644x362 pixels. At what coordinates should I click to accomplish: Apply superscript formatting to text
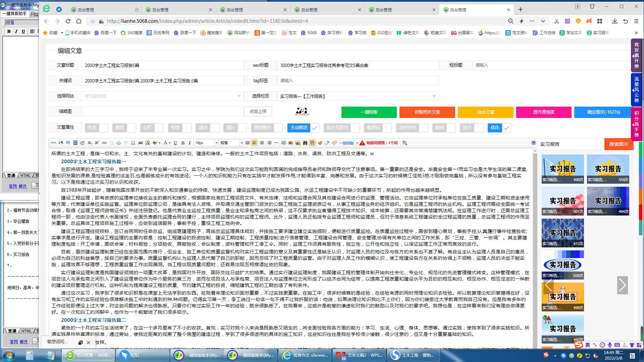coord(97,142)
